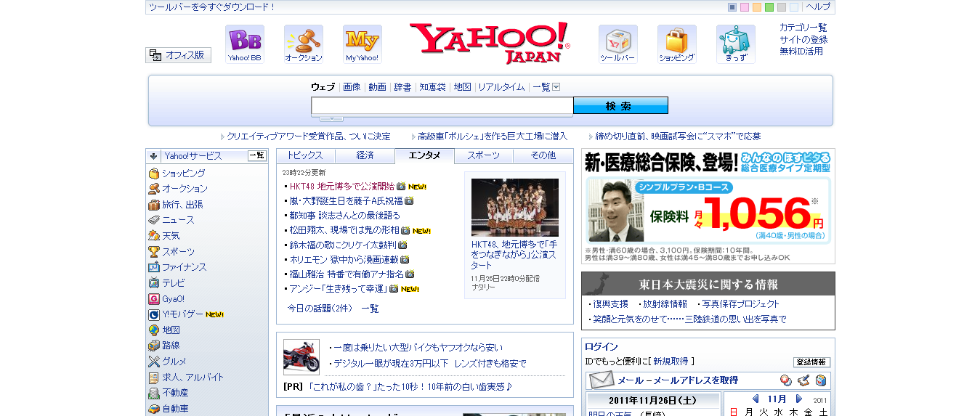
Task: Switch to the スポーツ news tab
Action: tap(484, 155)
